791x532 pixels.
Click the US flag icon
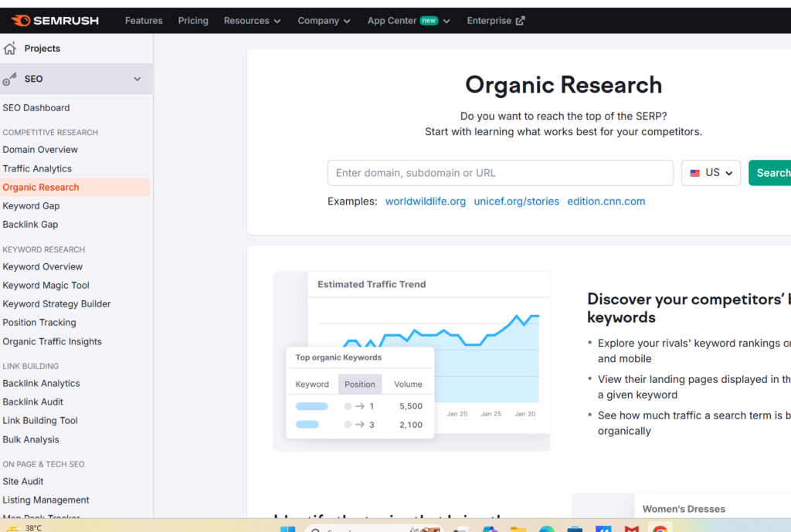click(x=695, y=173)
